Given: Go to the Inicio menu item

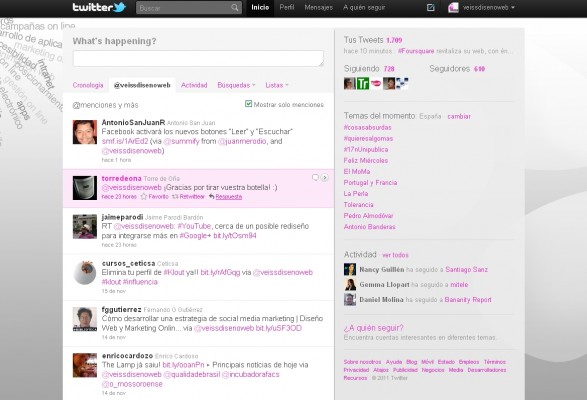Looking at the screenshot, I should click(260, 7).
